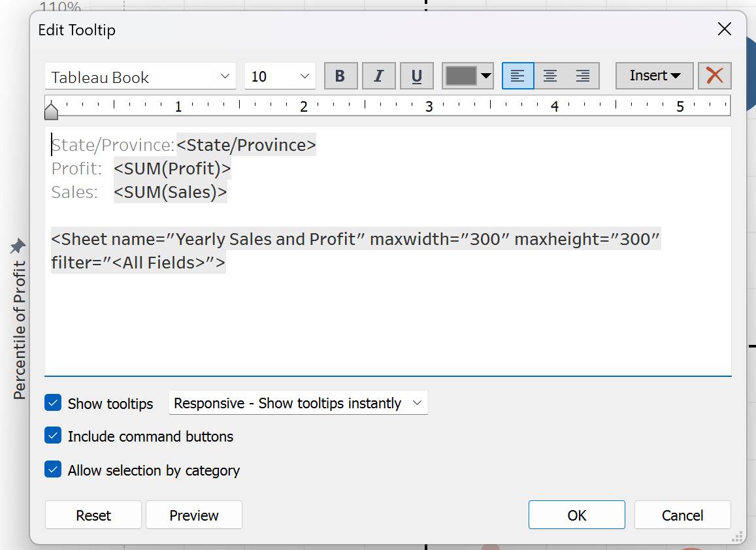
Task: Clear tooltip content with red X
Action: tap(714, 76)
